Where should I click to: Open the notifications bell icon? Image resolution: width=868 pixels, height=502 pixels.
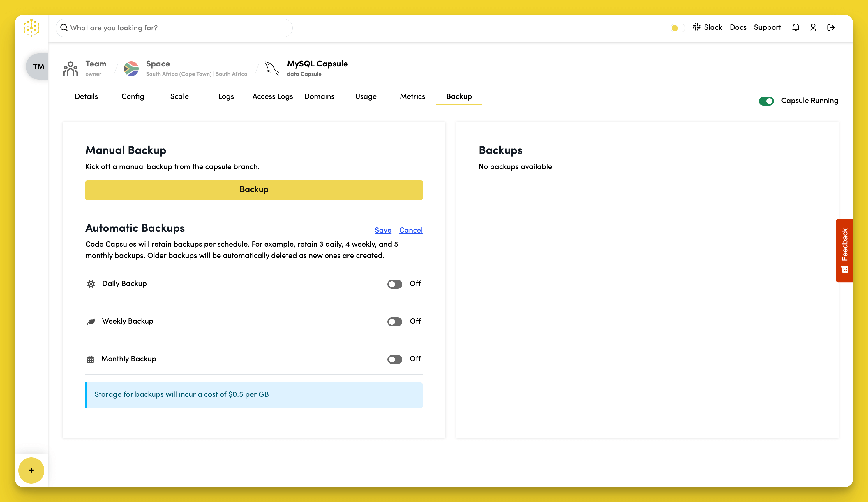tap(796, 28)
